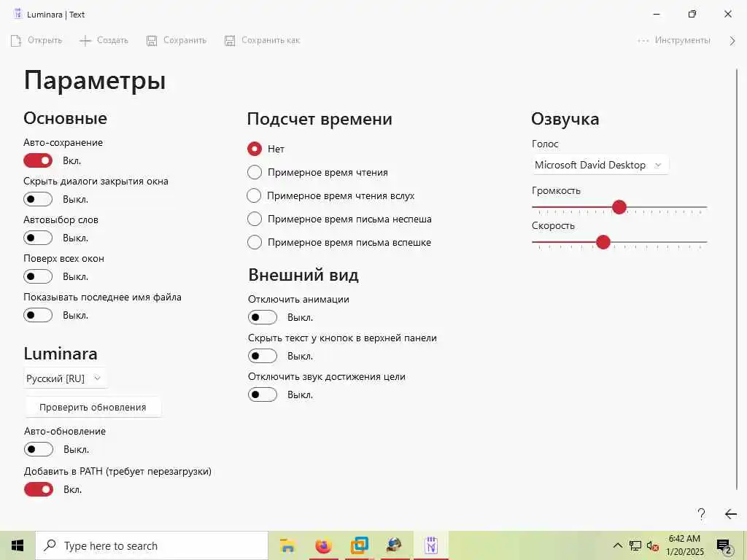Enable the Авто-обновление toggle
Viewport: 747px width, 560px height.
pos(39,449)
